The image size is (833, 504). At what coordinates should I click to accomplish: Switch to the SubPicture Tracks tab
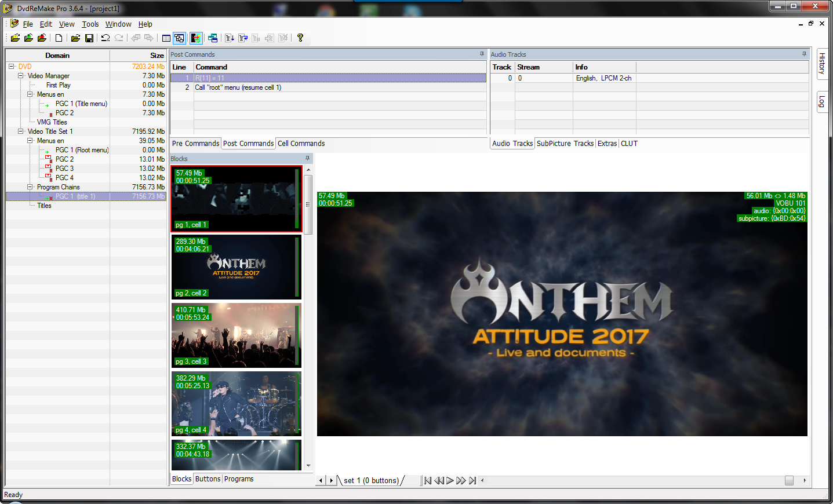click(x=565, y=144)
